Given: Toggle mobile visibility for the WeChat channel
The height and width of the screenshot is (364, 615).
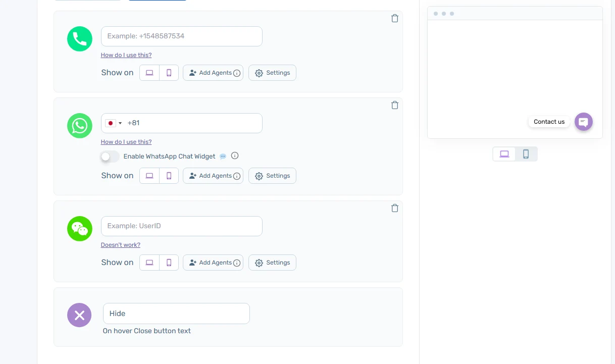Looking at the screenshot, I should click(169, 263).
